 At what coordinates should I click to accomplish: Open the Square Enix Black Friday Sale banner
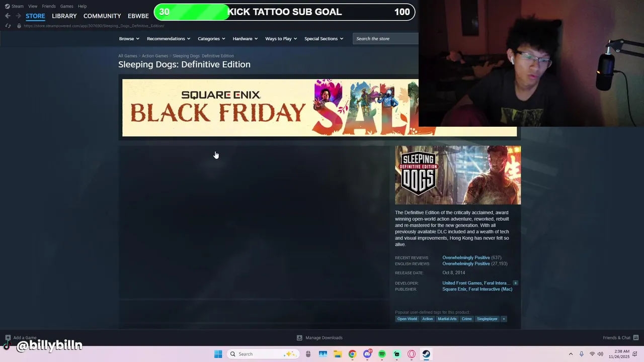tap(319, 108)
